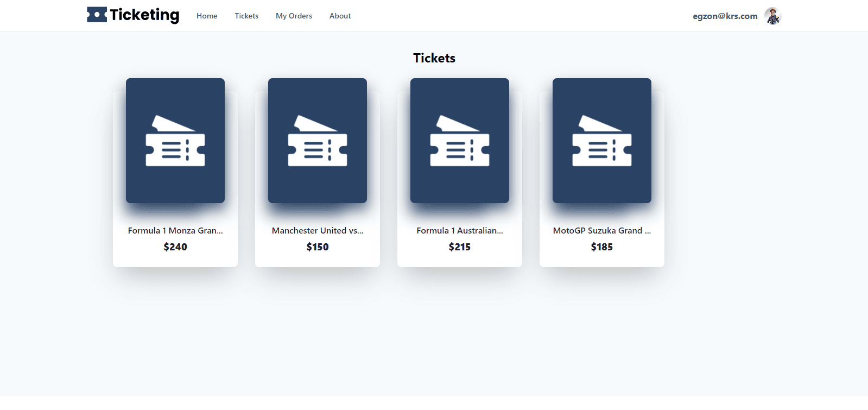
Task: Click the $185 price
Action: point(602,247)
